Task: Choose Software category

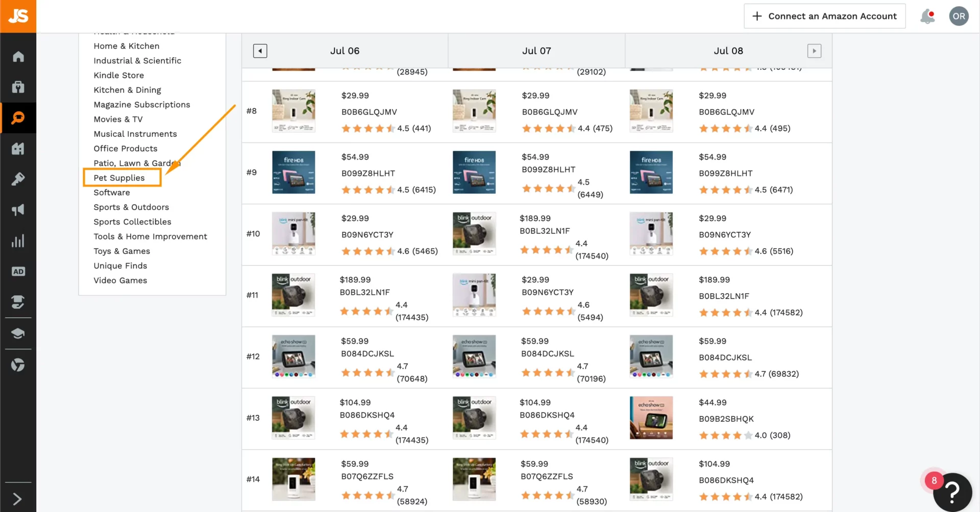Action: pyautogui.click(x=112, y=193)
